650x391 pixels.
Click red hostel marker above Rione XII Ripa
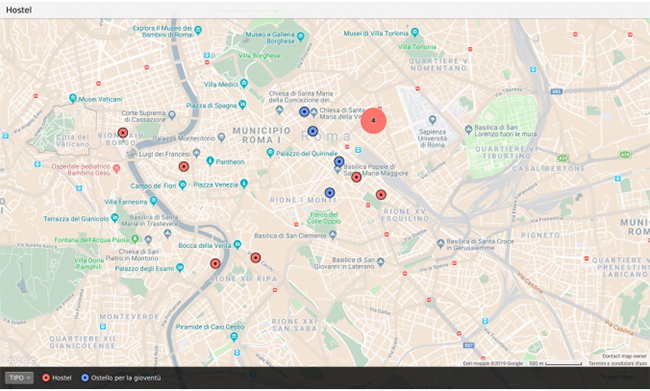tap(256, 258)
